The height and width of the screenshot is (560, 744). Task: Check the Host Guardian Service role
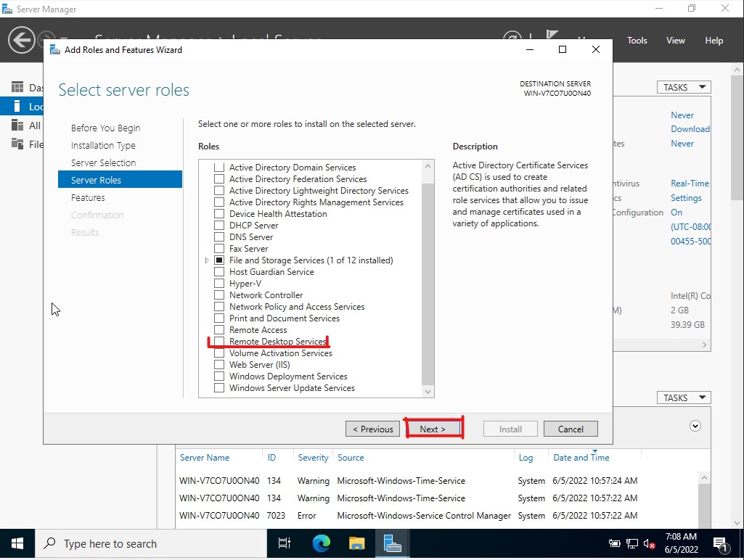219,272
